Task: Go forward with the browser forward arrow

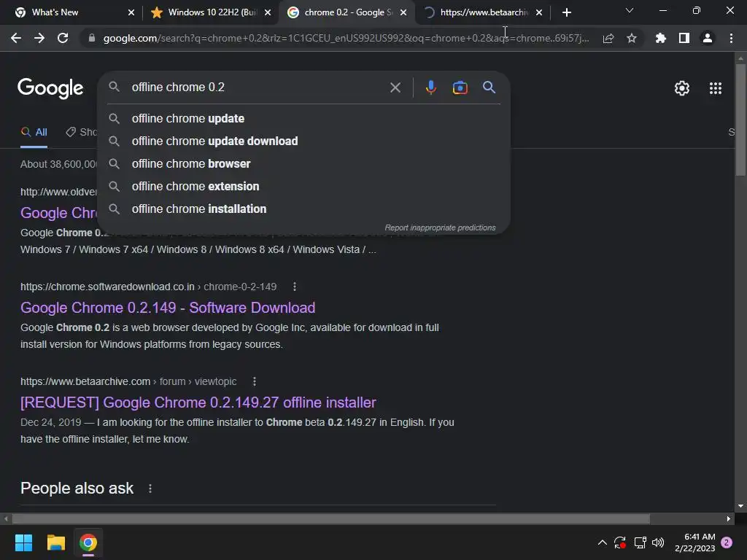Action: pos(39,38)
